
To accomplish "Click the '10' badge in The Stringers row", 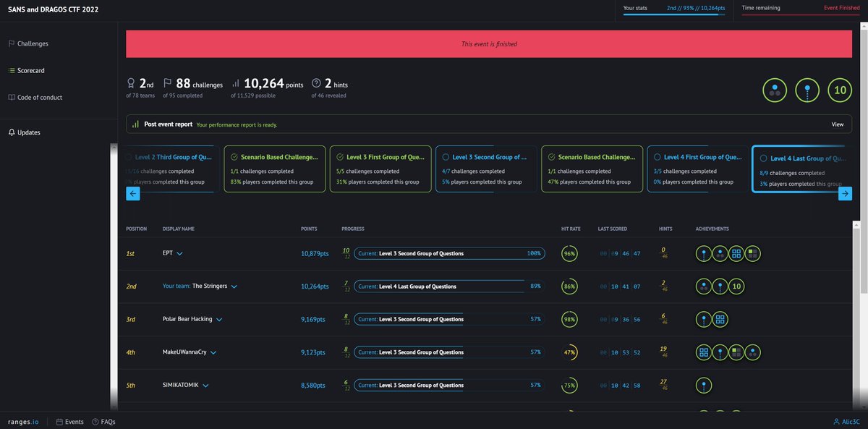I will click(x=736, y=286).
